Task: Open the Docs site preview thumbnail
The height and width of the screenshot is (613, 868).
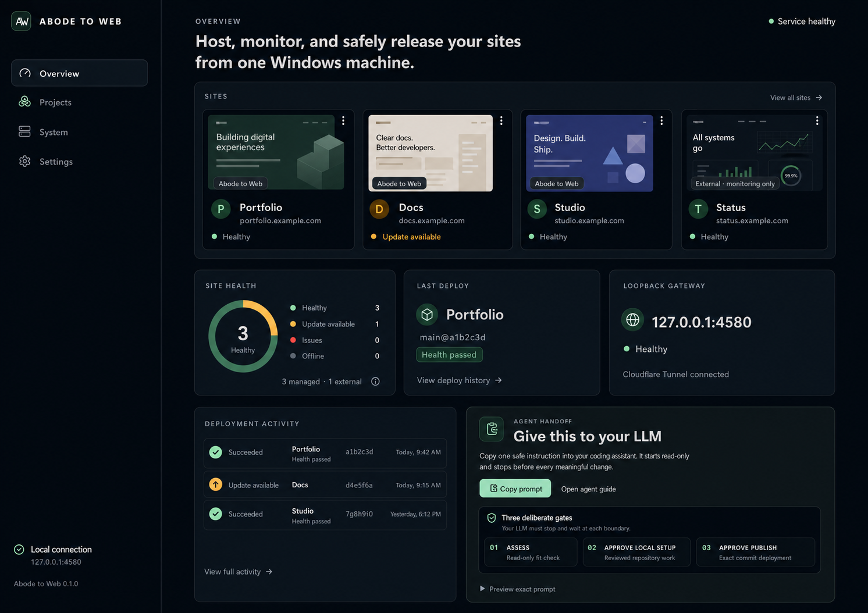Action: coord(431,153)
